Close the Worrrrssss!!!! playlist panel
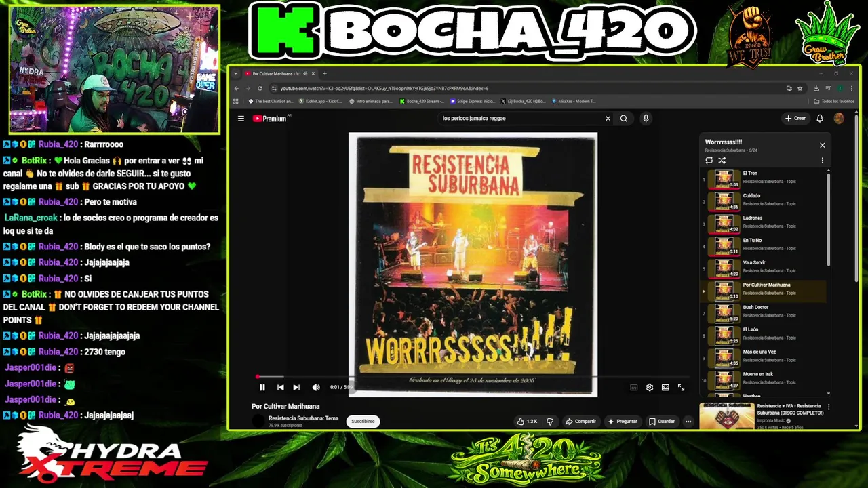The width and height of the screenshot is (868, 488). [x=823, y=145]
